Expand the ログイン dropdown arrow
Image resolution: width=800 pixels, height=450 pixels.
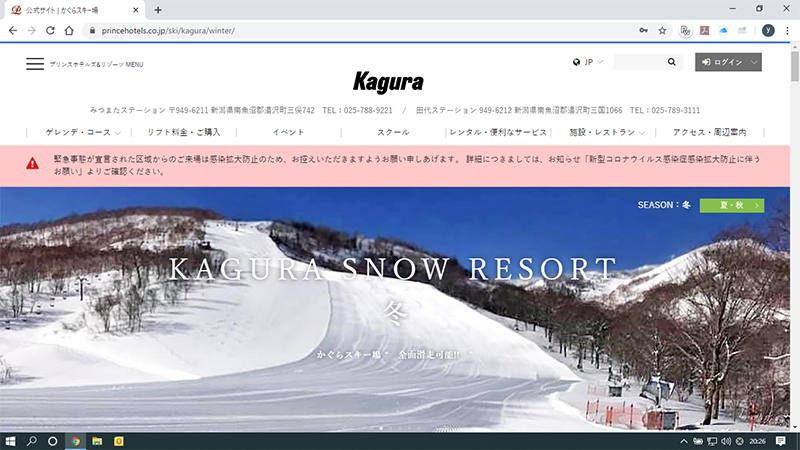[754, 62]
